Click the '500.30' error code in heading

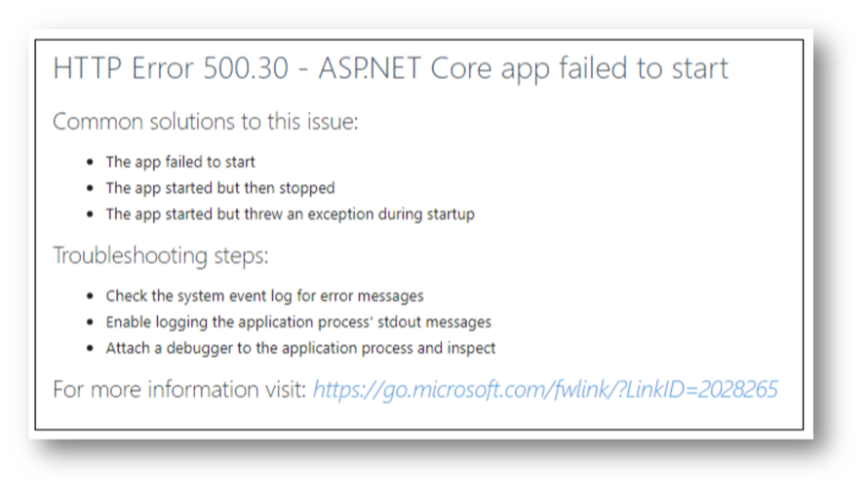coord(246,69)
